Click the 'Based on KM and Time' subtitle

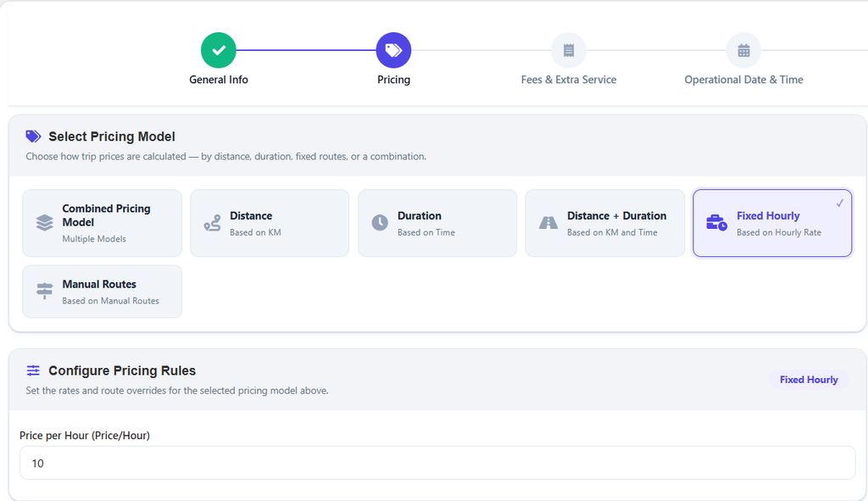(x=612, y=232)
